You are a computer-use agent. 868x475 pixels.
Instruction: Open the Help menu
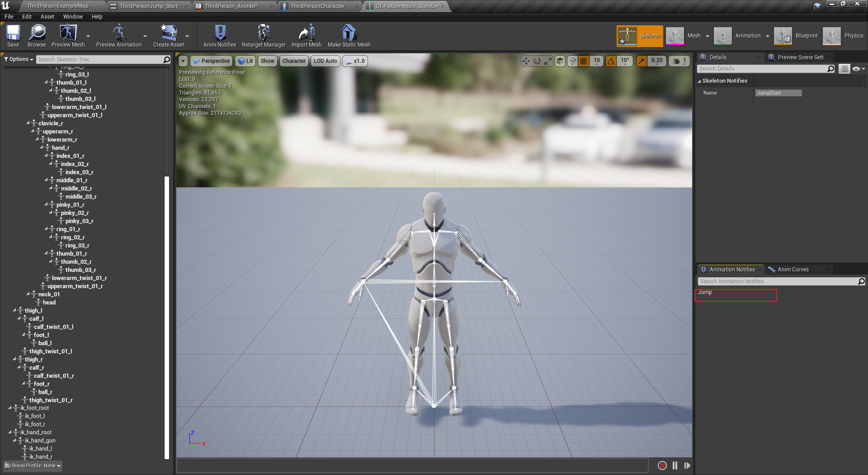97,17
